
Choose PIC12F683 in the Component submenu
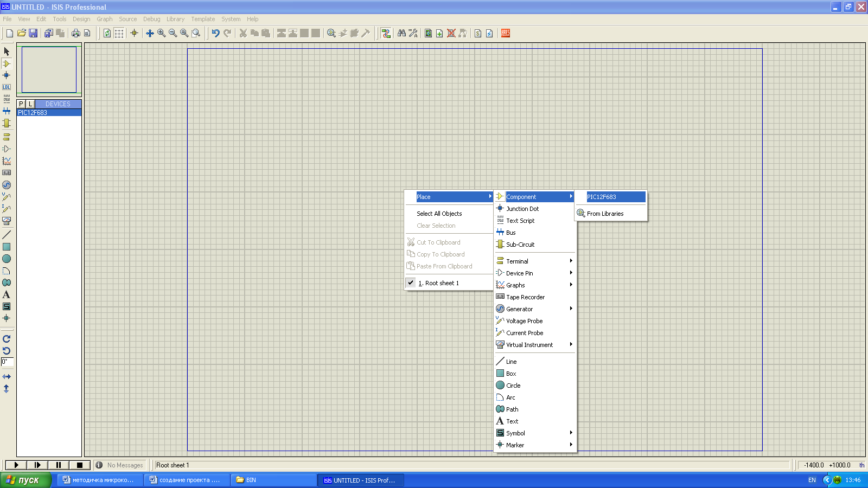(x=611, y=197)
